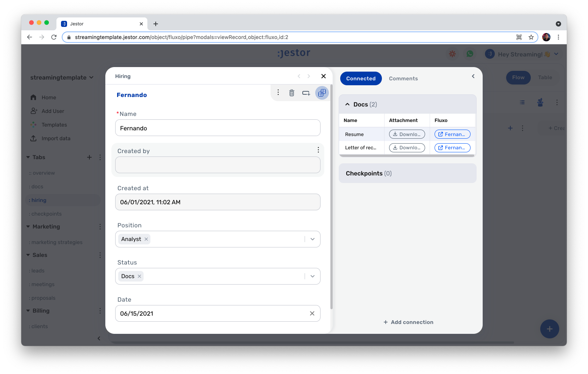
Task: Open Chrome three-dot menu
Action: 558,37
